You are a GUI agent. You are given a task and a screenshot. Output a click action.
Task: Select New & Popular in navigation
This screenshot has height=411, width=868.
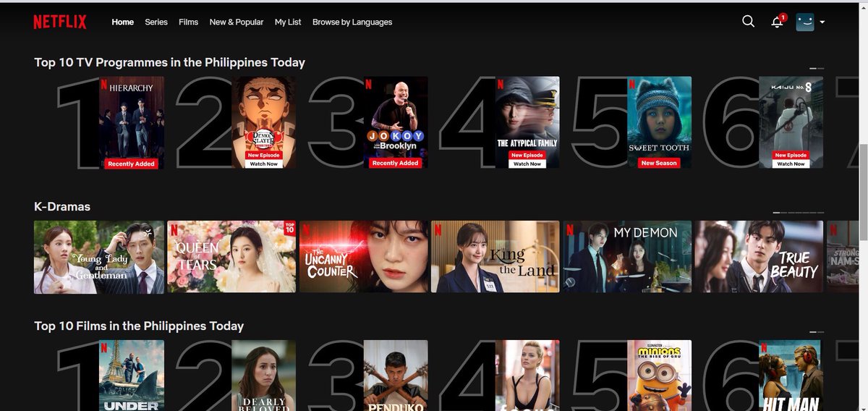(x=237, y=22)
